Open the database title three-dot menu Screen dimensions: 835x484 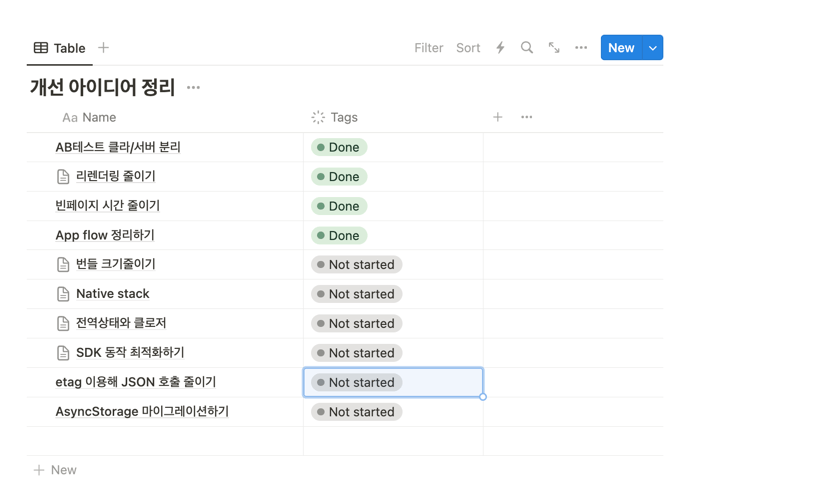pyautogui.click(x=194, y=88)
